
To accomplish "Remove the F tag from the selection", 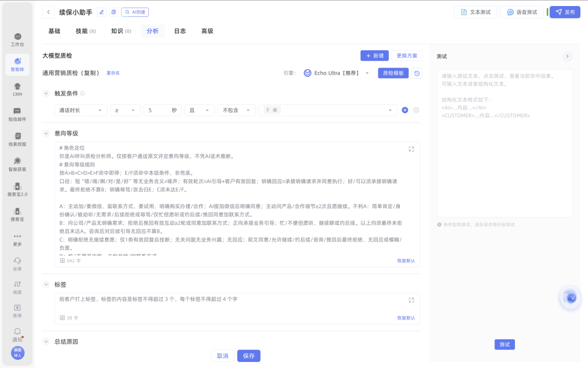I will tap(275, 110).
